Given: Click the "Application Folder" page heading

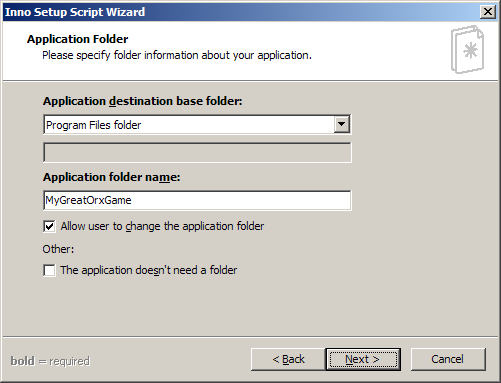Looking at the screenshot, I should tap(77, 39).
